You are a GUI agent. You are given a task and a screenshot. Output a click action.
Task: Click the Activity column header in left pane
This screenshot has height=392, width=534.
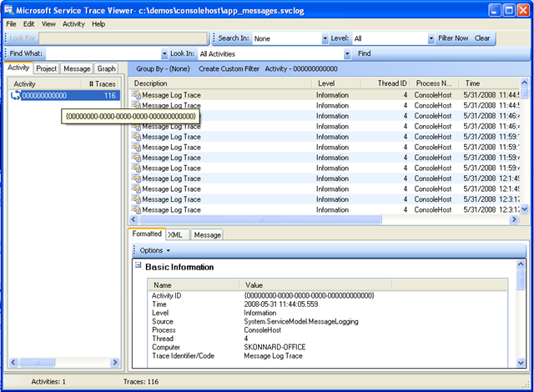pos(44,83)
